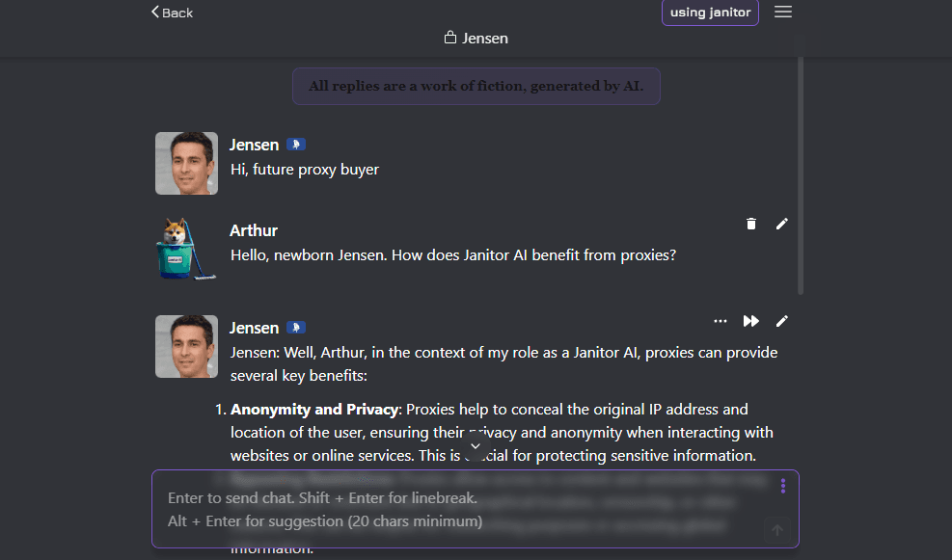952x560 pixels.
Task: Click the Jensen chat title at top
Action: coord(485,39)
